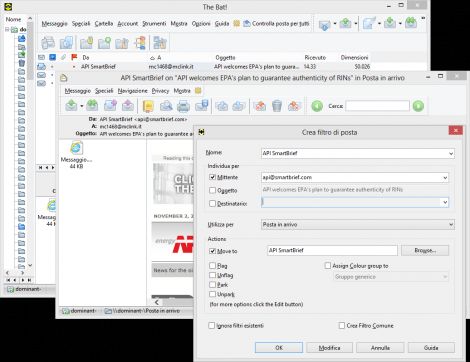Click Controlla posta per tutti button
This screenshot has width=470, height=362.
276,23
